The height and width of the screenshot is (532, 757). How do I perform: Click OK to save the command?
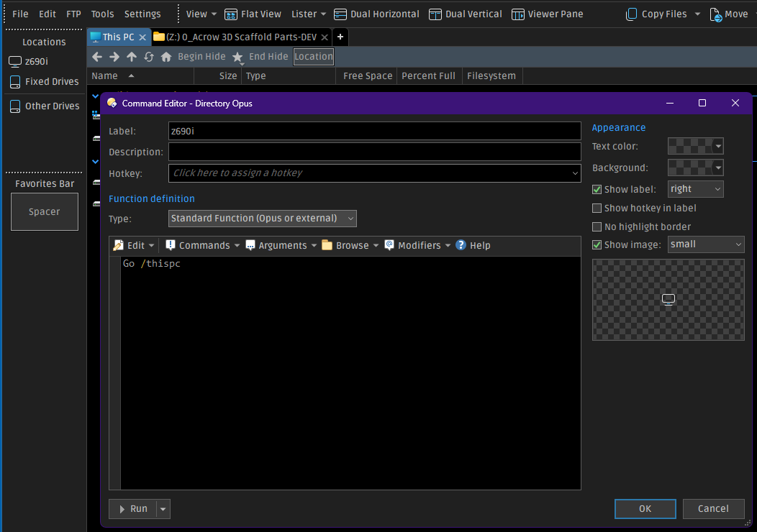coord(645,509)
